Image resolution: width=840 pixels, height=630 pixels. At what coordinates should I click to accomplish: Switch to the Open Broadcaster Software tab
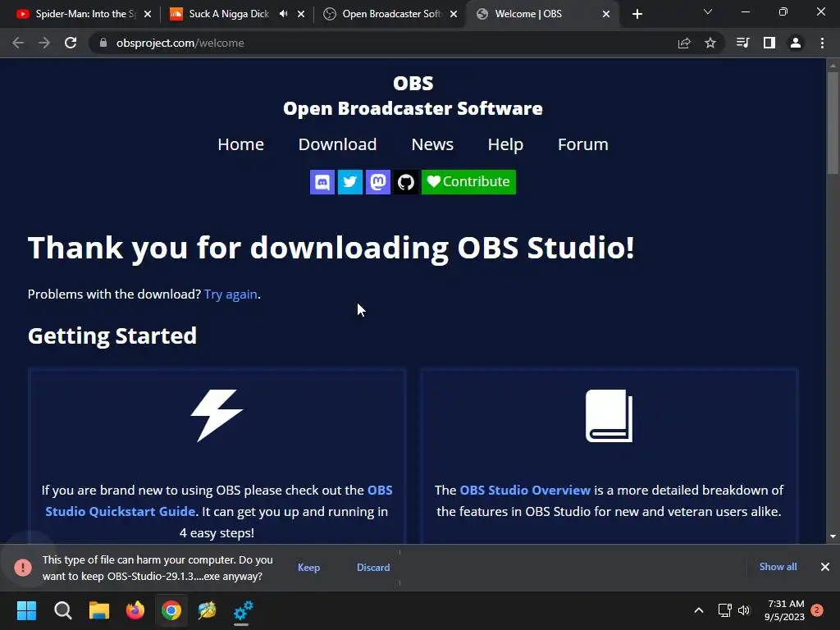(x=391, y=14)
